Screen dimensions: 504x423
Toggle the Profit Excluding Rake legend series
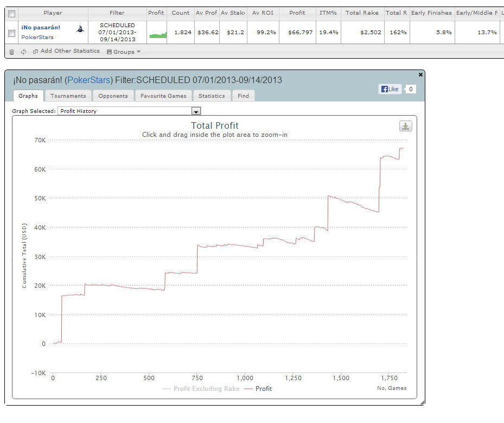[x=201, y=389]
